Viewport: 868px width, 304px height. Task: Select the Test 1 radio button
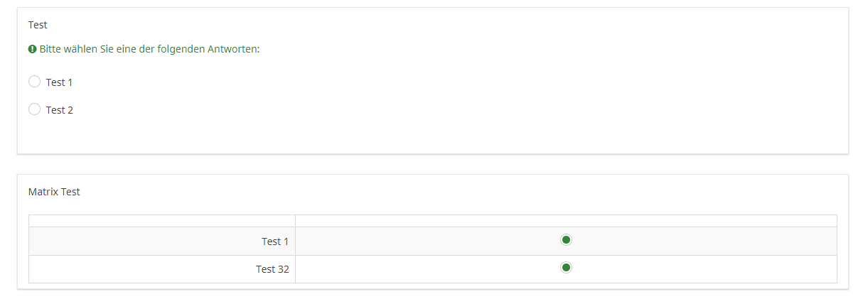(34, 82)
